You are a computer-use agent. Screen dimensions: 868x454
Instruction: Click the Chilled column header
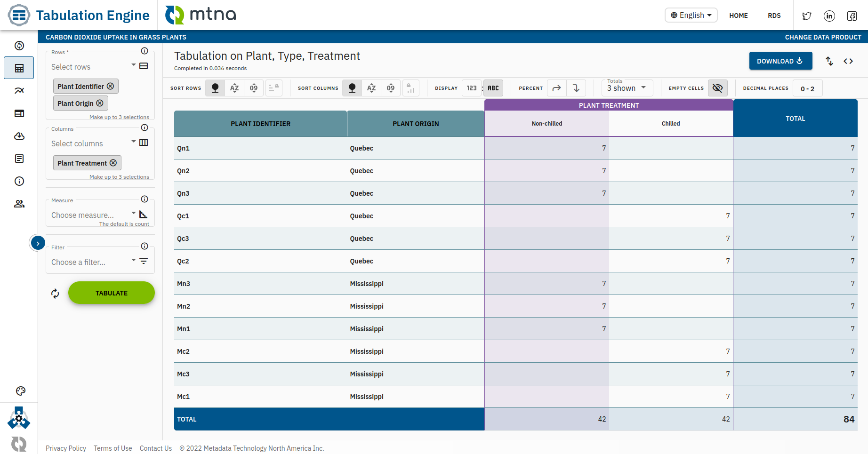click(671, 124)
